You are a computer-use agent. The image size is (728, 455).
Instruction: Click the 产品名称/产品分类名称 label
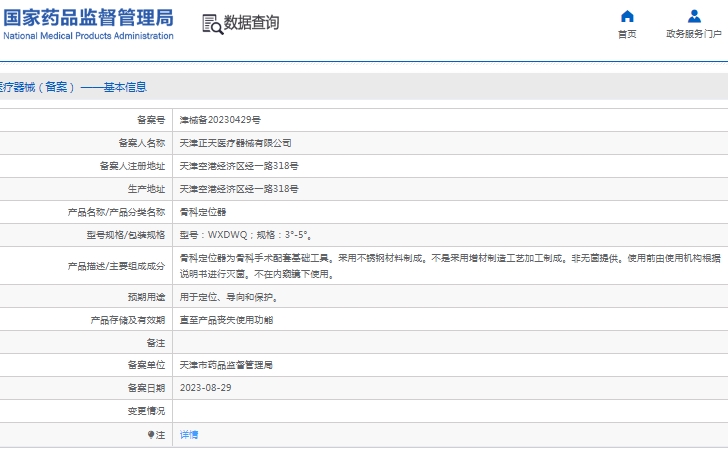(x=116, y=212)
